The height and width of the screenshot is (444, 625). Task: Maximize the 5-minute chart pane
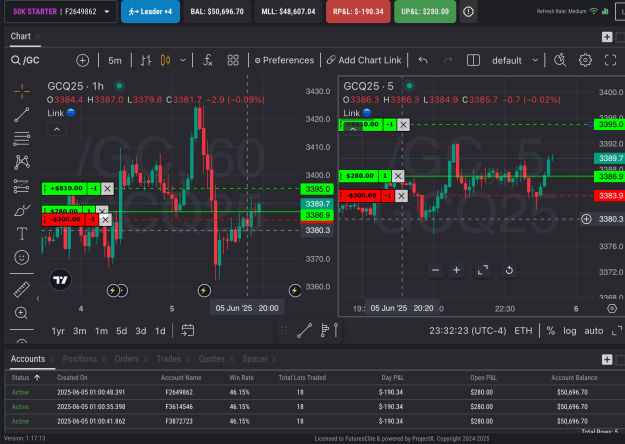(483, 270)
